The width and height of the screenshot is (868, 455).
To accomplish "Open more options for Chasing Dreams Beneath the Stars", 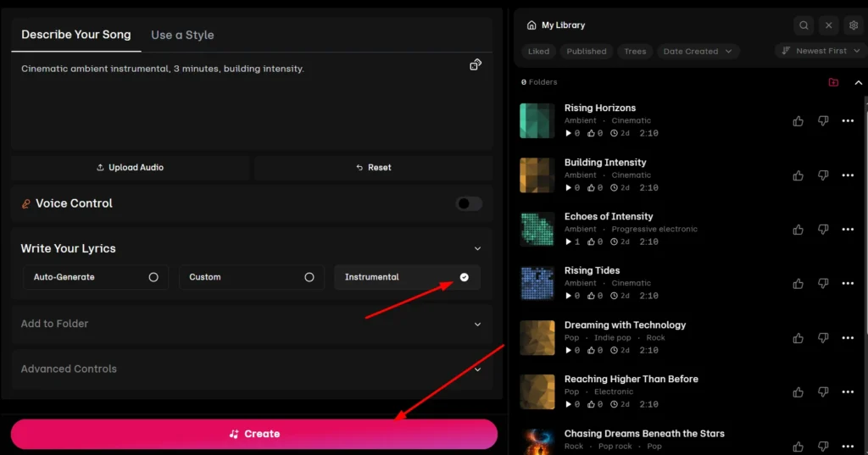I will click(x=848, y=447).
